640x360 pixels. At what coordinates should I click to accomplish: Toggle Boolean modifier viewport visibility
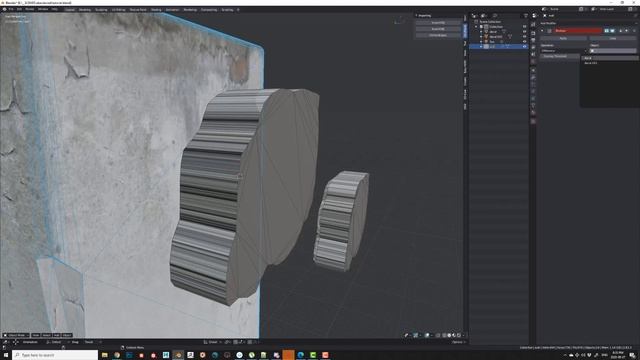coord(612,31)
